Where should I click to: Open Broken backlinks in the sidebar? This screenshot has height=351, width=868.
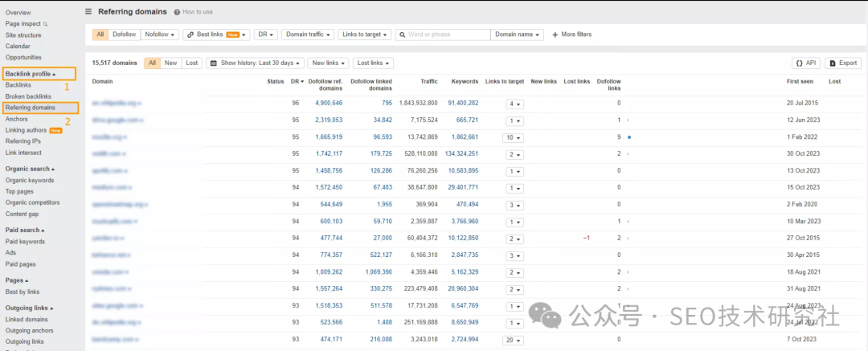pos(28,96)
